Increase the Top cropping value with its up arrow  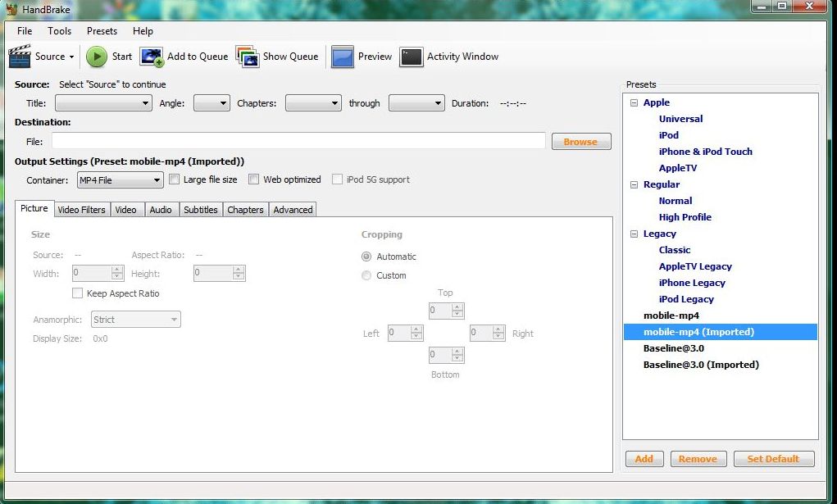point(457,306)
